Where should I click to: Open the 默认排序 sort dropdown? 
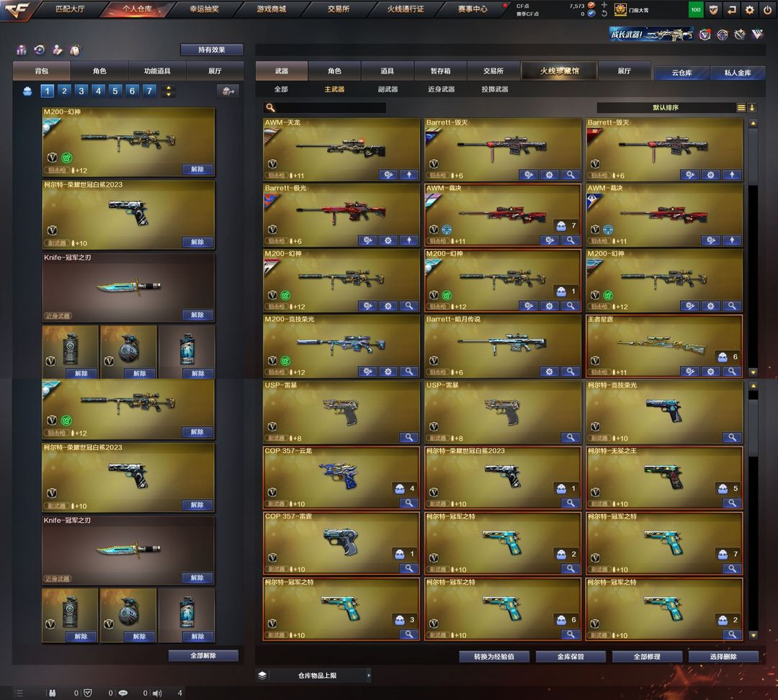pos(666,107)
